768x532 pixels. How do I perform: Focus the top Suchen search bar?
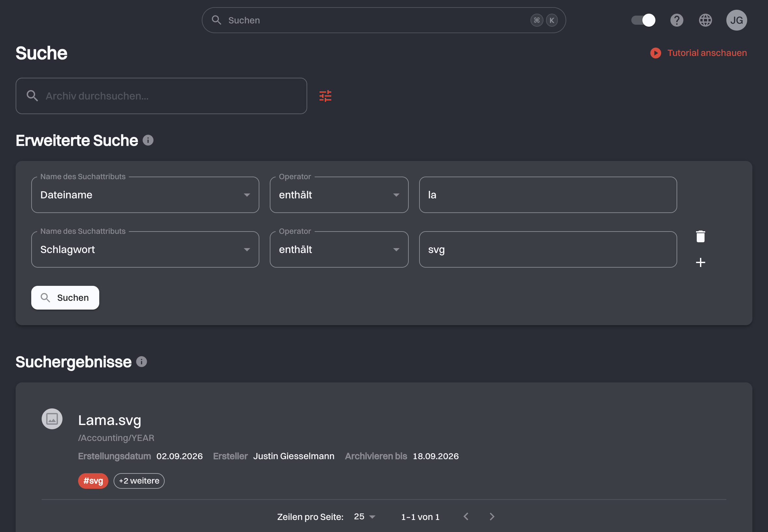point(384,20)
